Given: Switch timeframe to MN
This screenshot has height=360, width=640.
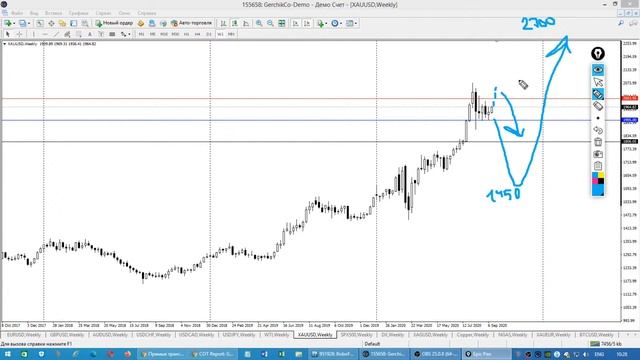Looking at the screenshot, I should [231, 34].
